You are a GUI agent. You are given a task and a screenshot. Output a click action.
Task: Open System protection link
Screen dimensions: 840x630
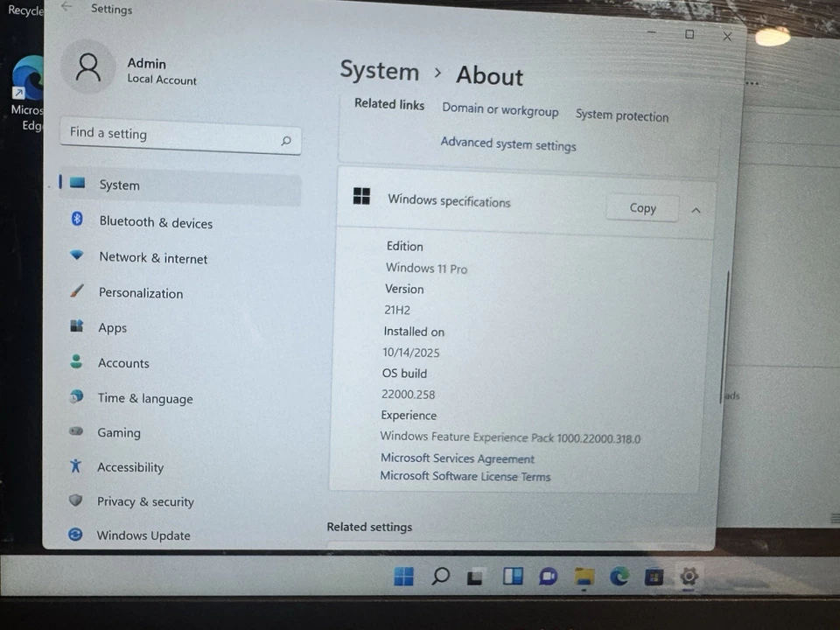click(x=622, y=115)
